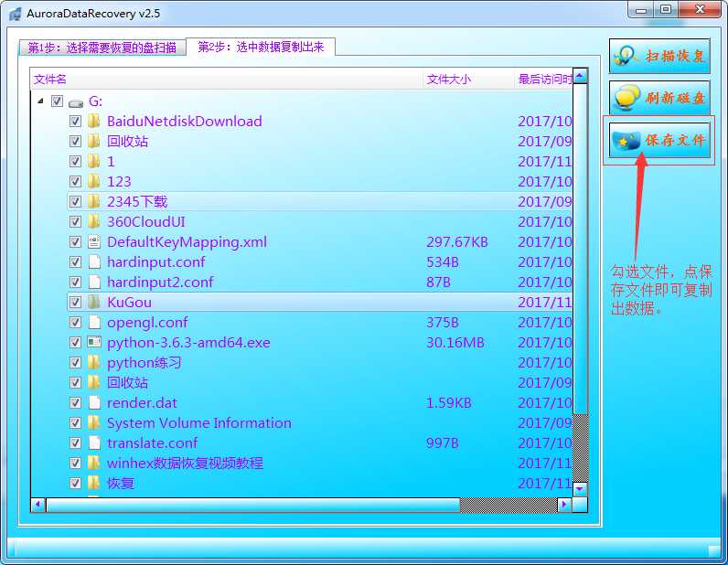Switch to 第1步 选择需要恢复的盘扫描 tab
The image size is (728, 565).
(102, 48)
